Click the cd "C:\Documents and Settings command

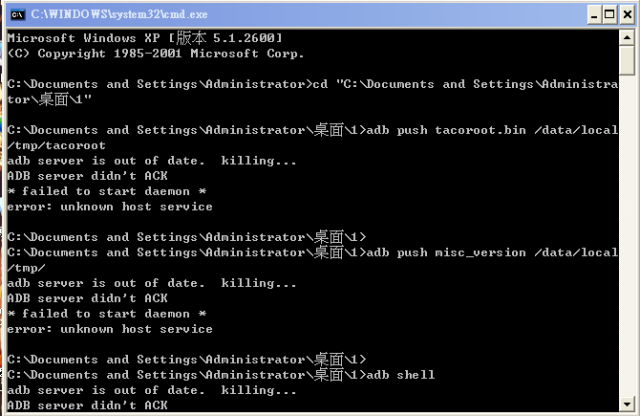tap(465, 84)
